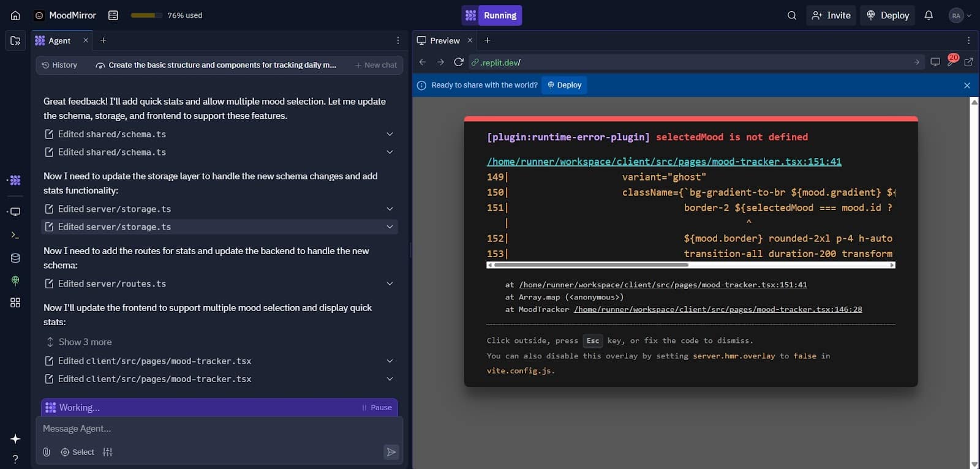Close the Preview tab

[x=470, y=40]
